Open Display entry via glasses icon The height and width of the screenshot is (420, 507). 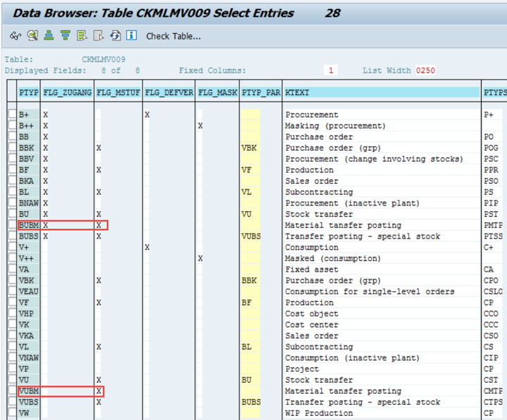15,36
